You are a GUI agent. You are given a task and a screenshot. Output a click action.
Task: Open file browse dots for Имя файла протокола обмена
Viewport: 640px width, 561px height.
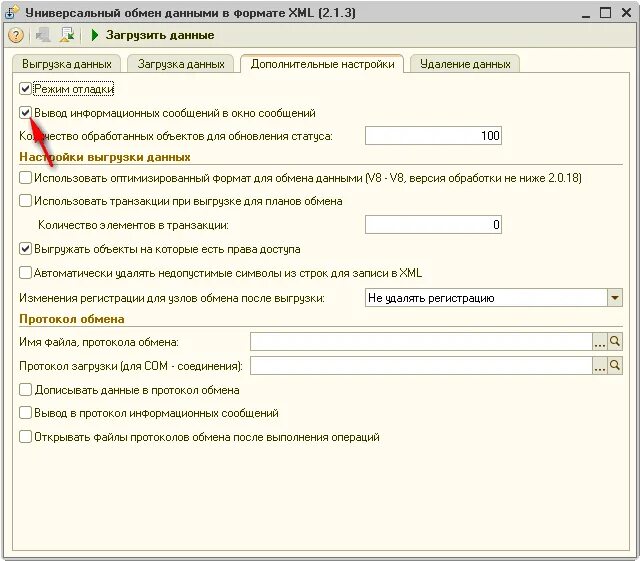click(599, 342)
